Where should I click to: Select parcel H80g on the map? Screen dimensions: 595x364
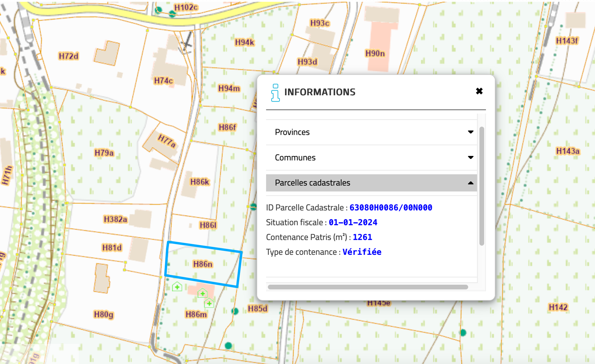coord(104,315)
